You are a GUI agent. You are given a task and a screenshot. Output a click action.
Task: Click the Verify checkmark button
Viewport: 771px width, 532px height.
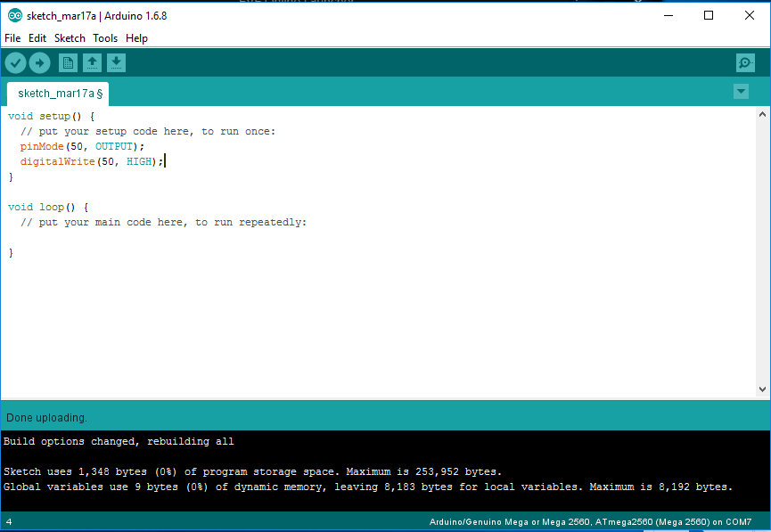(x=15, y=63)
